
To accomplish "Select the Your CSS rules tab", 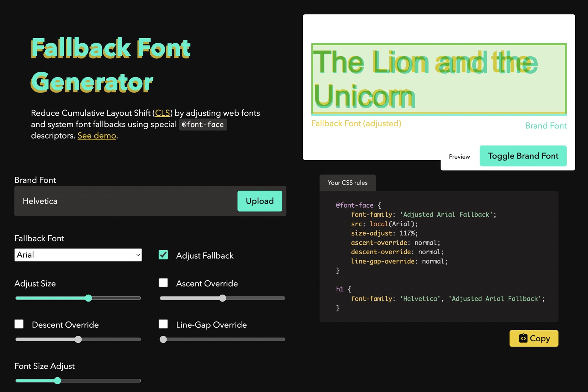I will pyautogui.click(x=347, y=183).
